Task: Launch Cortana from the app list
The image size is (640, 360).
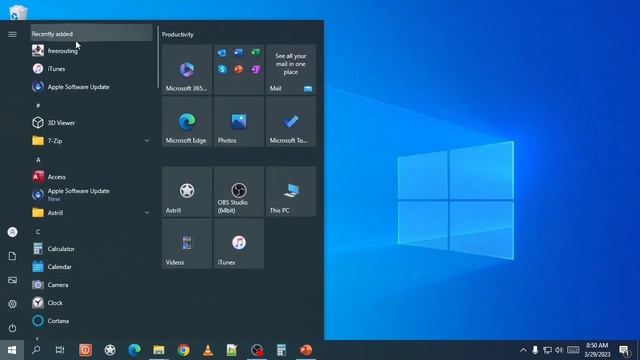Action: (92, 320)
